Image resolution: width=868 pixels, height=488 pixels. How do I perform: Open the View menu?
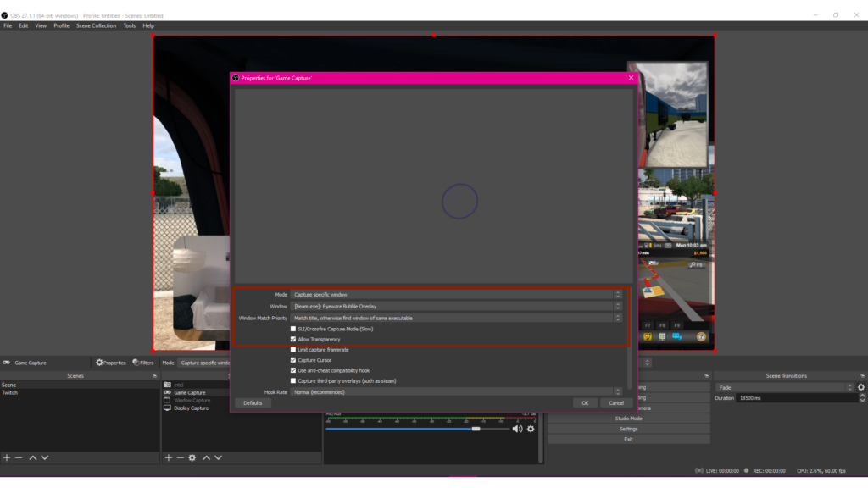tap(41, 25)
